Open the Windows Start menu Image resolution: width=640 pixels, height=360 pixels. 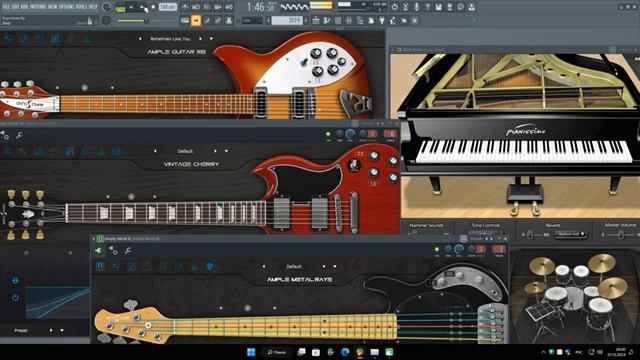click(251, 352)
